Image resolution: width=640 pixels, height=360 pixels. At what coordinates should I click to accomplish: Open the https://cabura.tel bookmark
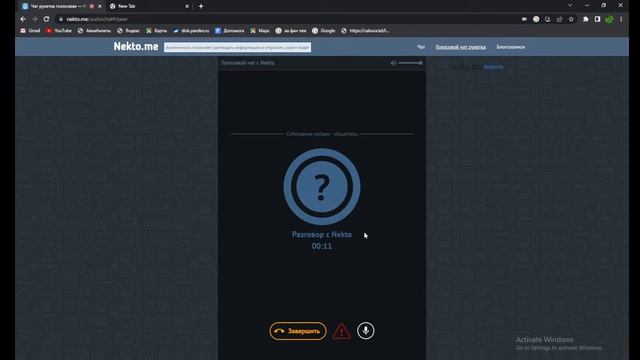point(365,31)
